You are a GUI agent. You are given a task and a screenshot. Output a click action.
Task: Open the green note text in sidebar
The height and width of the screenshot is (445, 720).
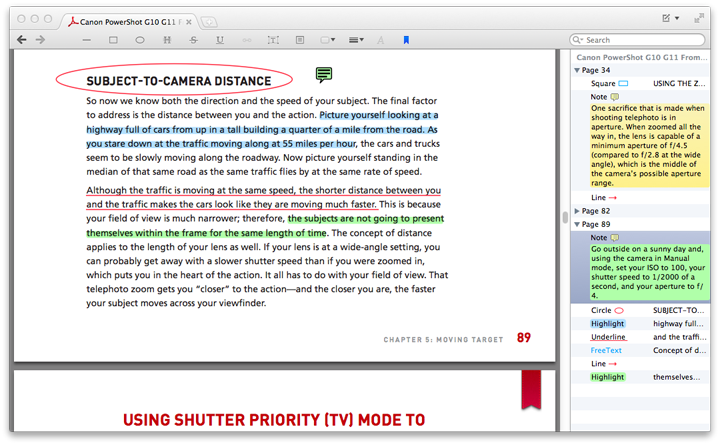coord(649,272)
